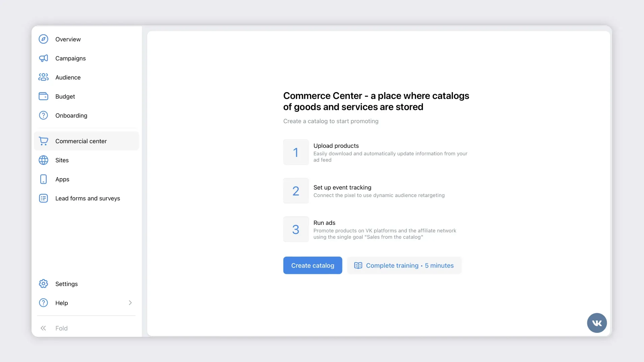
Task: Click the Lead forms list icon
Action: [x=43, y=198]
